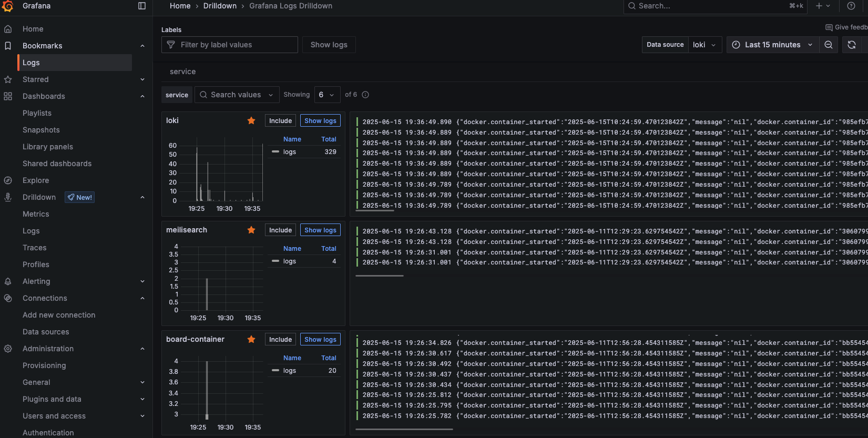The width and height of the screenshot is (868, 438).
Task: Click the plus new item icon
Action: (x=819, y=6)
